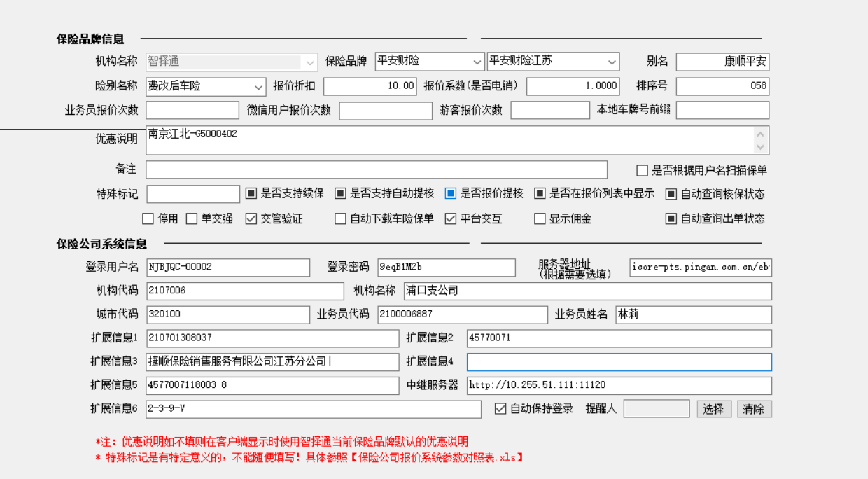
Task: Open the 机构名称 dropdown showing 智择通
Action: click(x=232, y=62)
